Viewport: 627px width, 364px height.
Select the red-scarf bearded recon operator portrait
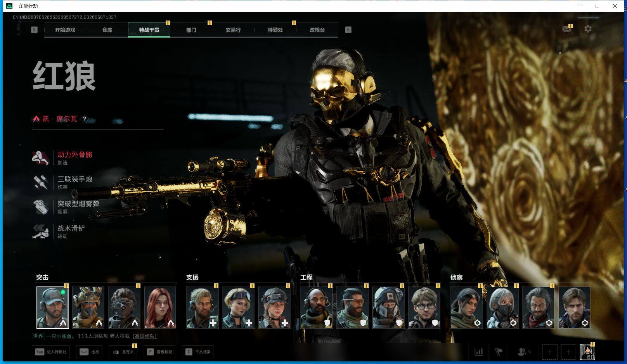(539, 307)
